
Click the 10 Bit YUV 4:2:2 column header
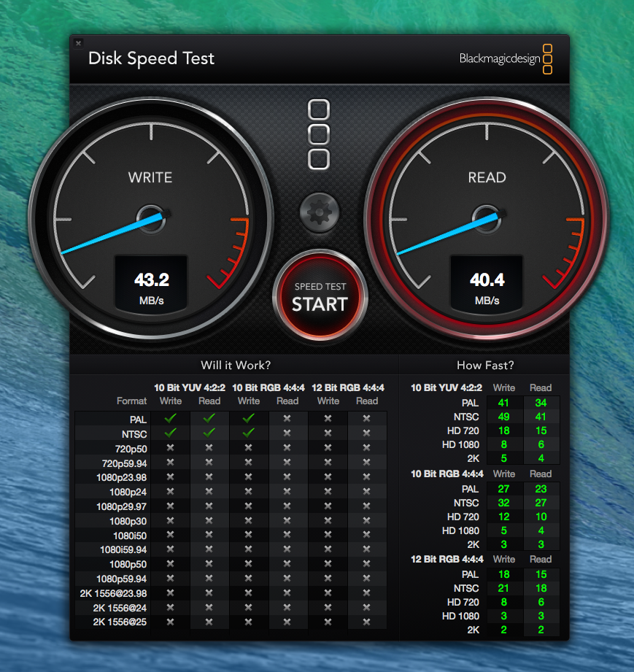[190, 388]
